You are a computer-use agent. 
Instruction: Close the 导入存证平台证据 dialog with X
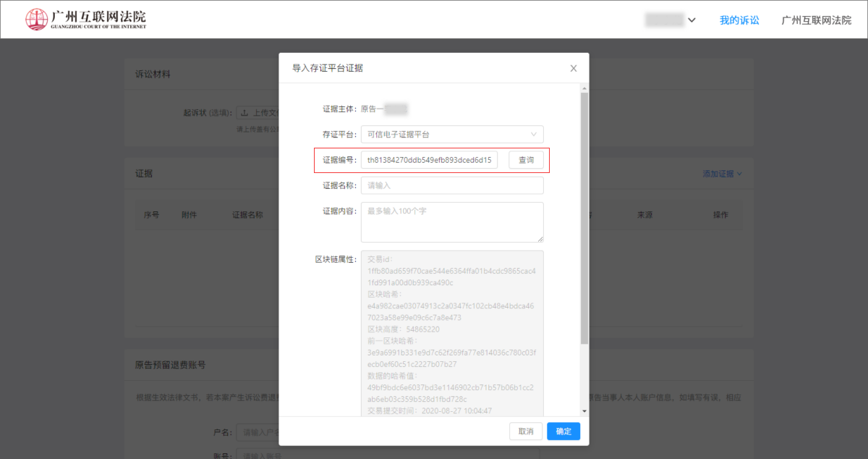pos(574,68)
